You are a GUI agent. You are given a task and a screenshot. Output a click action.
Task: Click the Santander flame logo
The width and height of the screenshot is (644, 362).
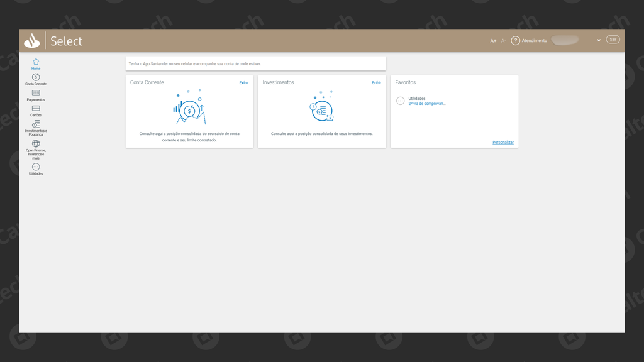pos(32,41)
